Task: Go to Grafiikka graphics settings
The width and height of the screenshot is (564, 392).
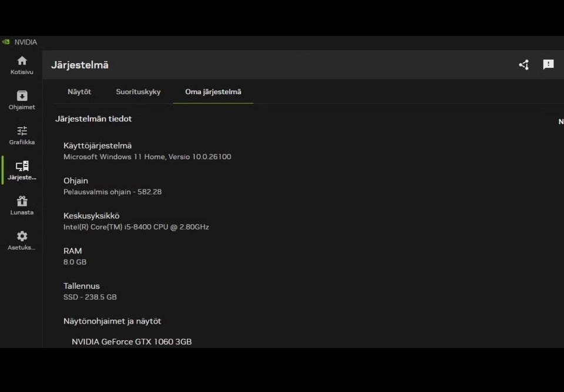Action: (x=22, y=136)
